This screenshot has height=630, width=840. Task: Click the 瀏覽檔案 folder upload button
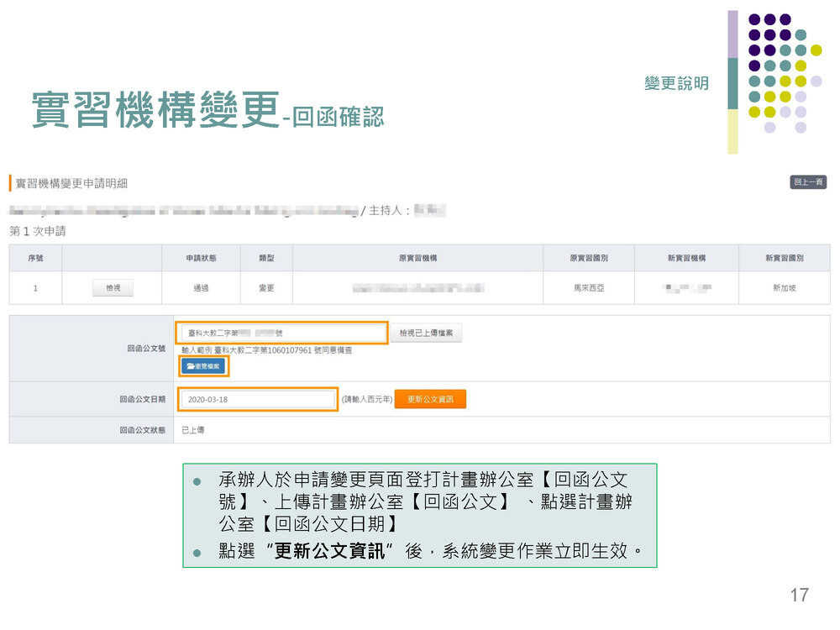[203, 366]
